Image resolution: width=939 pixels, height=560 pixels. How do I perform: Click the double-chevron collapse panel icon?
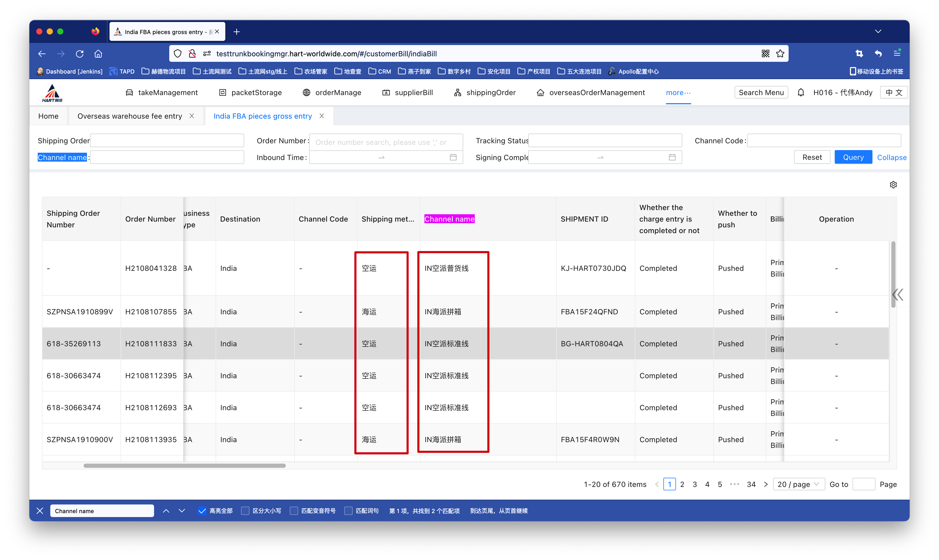click(x=898, y=294)
